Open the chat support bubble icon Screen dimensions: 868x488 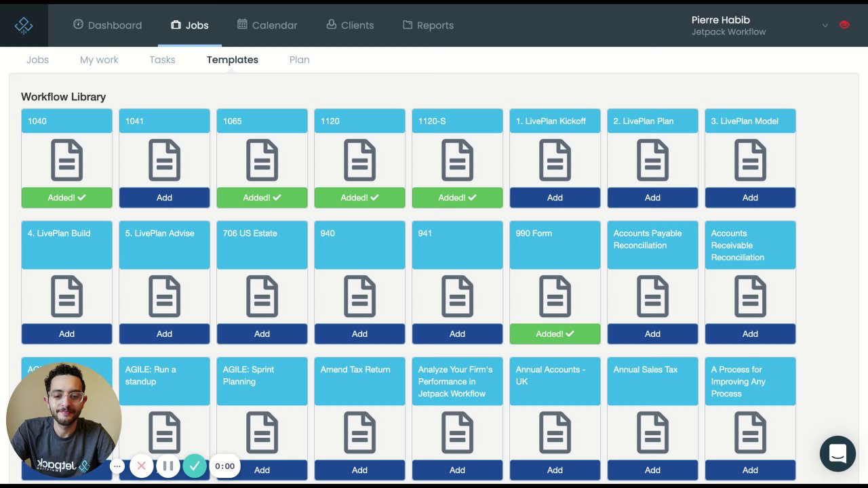[837, 453]
